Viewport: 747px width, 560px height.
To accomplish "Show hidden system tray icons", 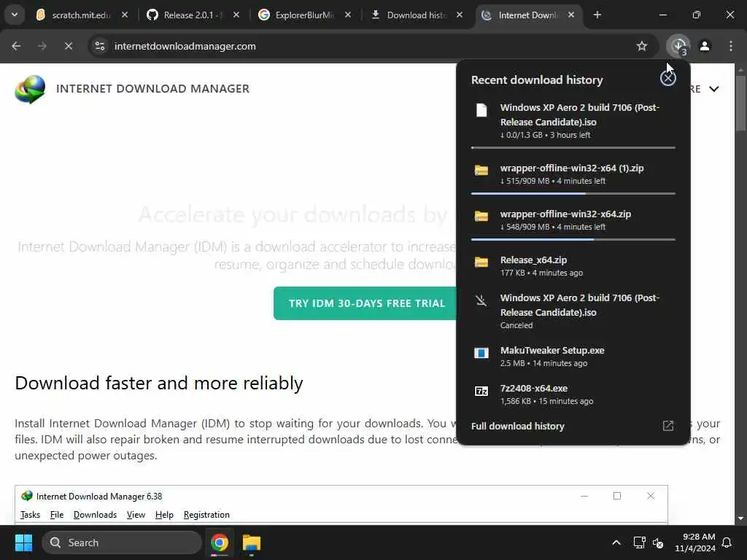I will coord(616,542).
